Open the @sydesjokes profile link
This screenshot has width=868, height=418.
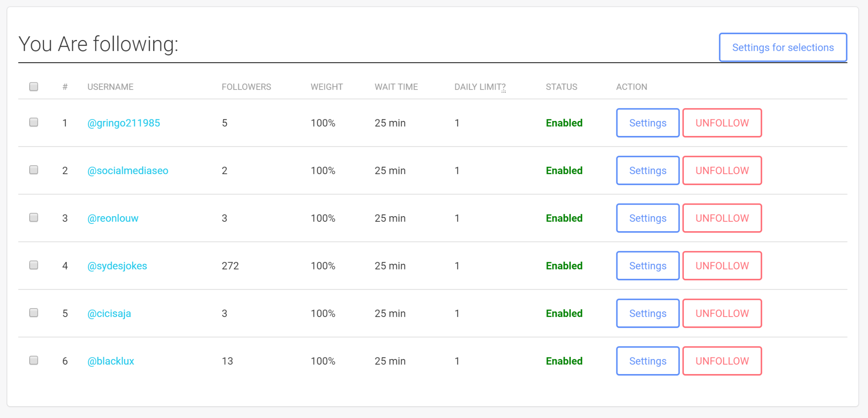click(x=117, y=266)
